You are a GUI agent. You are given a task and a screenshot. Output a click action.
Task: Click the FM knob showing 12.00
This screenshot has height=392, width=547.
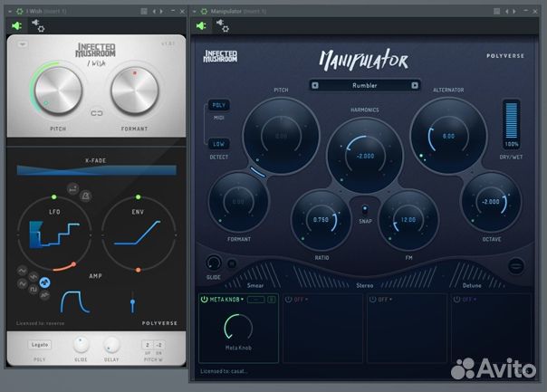coord(408,220)
